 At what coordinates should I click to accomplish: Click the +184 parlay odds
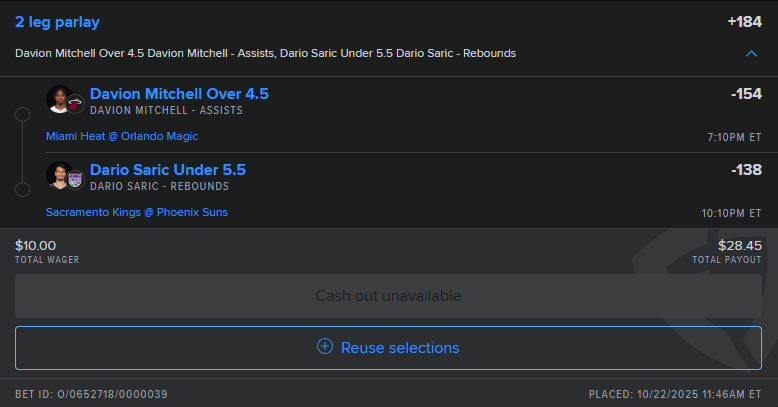click(x=744, y=22)
